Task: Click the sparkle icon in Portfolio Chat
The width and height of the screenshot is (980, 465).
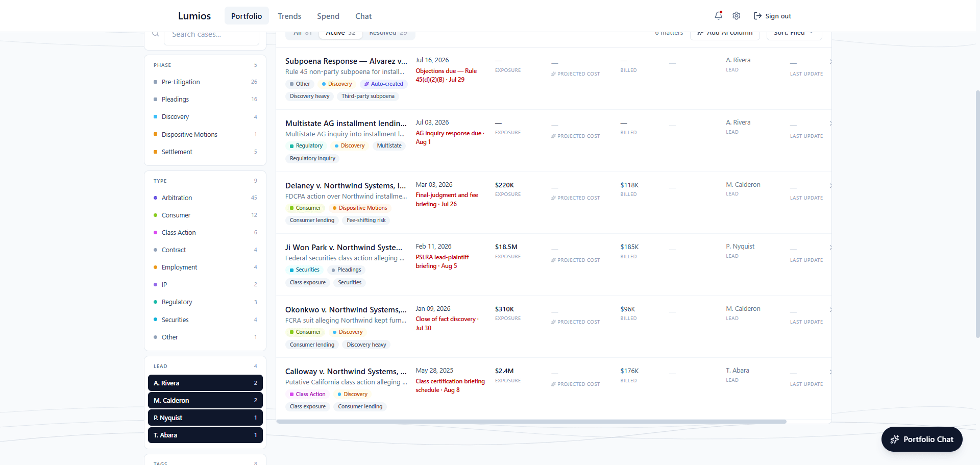Action: (x=894, y=439)
